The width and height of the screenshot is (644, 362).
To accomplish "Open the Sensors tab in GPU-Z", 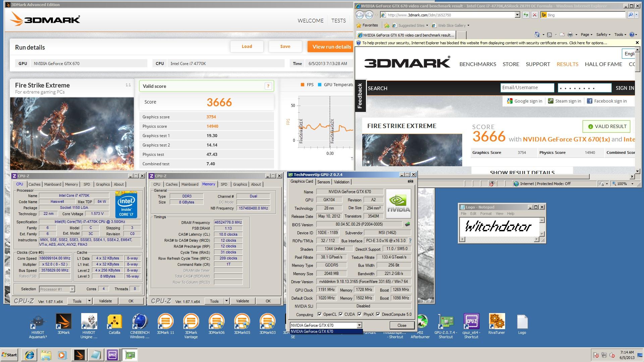I will click(x=323, y=182).
